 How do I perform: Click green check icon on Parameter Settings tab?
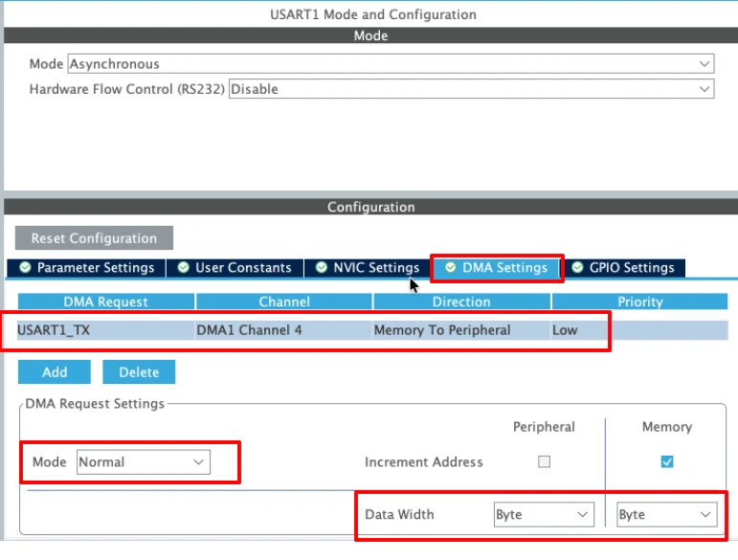25,268
